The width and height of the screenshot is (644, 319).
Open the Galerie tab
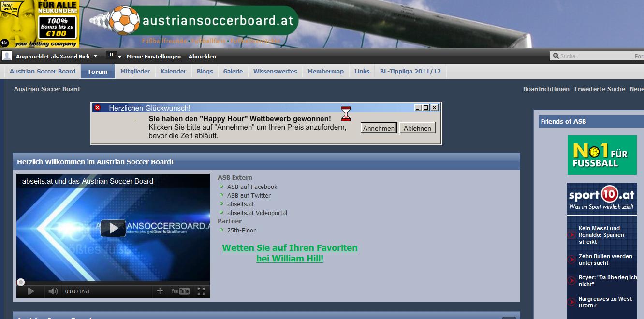pyautogui.click(x=233, y=71)
